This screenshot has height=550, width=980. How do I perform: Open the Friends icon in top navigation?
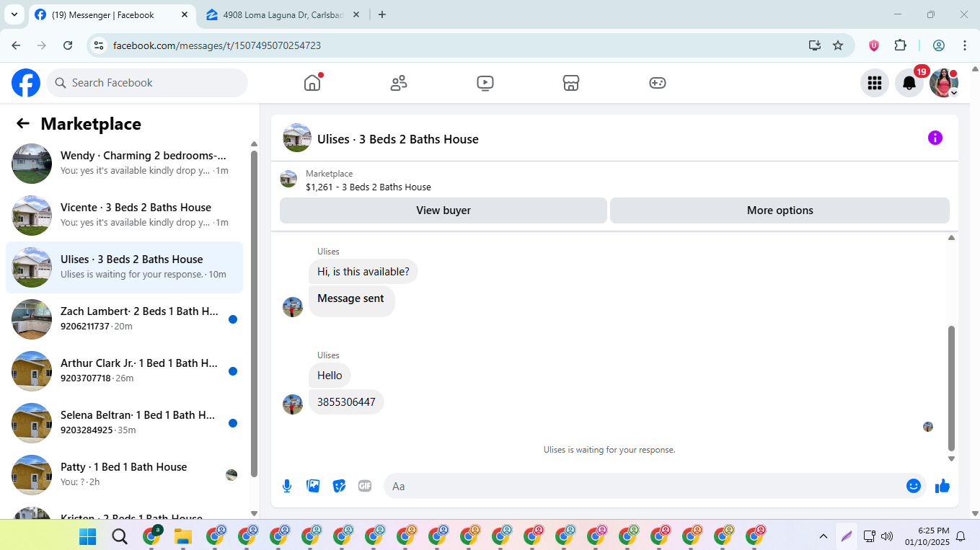(399, 83)
